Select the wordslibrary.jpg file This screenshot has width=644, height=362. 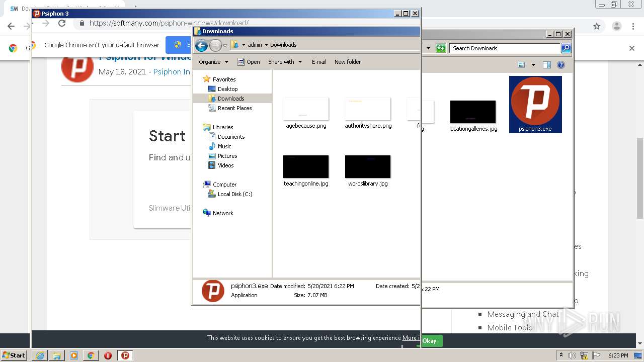368,171
